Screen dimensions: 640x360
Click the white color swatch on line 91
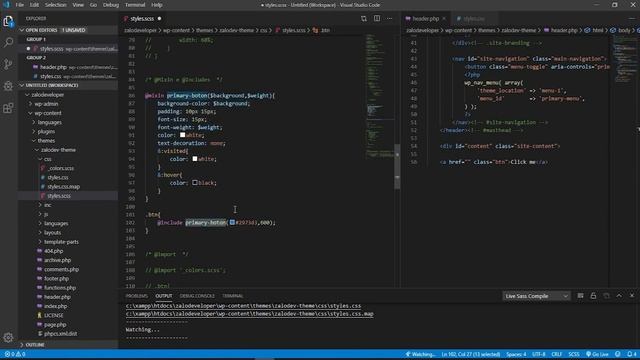tap(182, 135)
